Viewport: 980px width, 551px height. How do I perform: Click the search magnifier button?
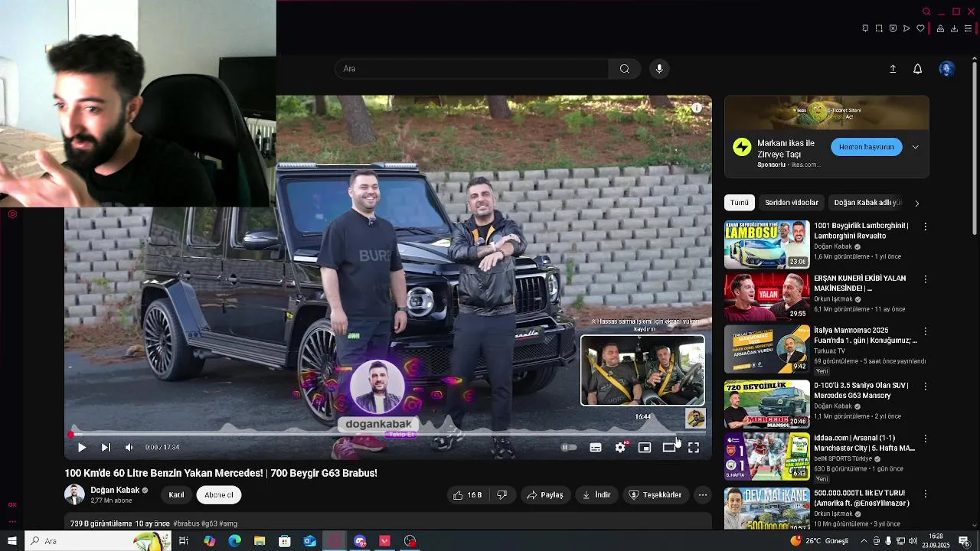coord(625,69)
